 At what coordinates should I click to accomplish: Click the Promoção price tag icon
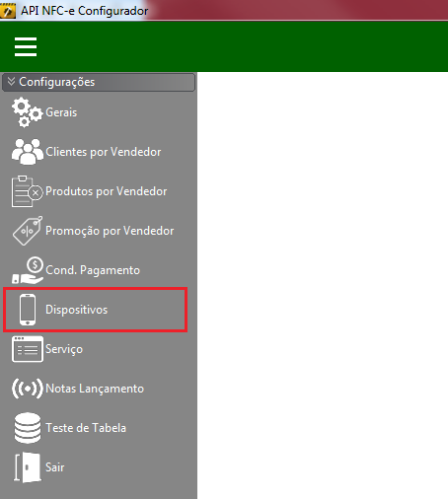28,231
